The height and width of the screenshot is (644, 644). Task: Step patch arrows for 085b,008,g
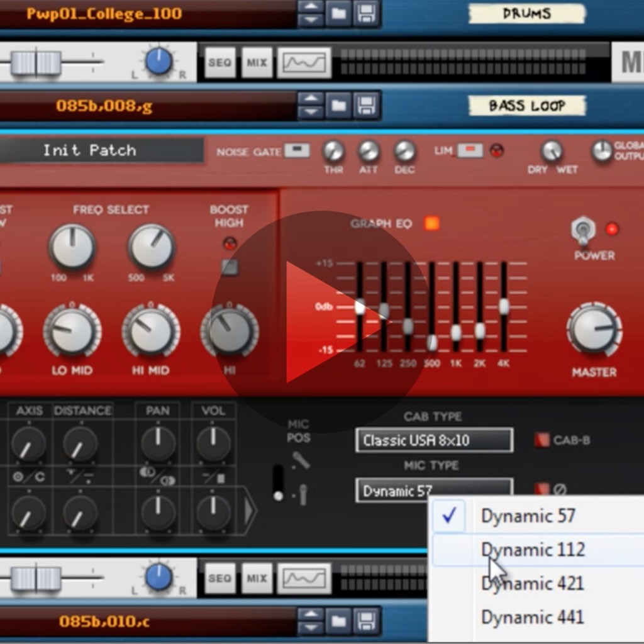(311, 106)
